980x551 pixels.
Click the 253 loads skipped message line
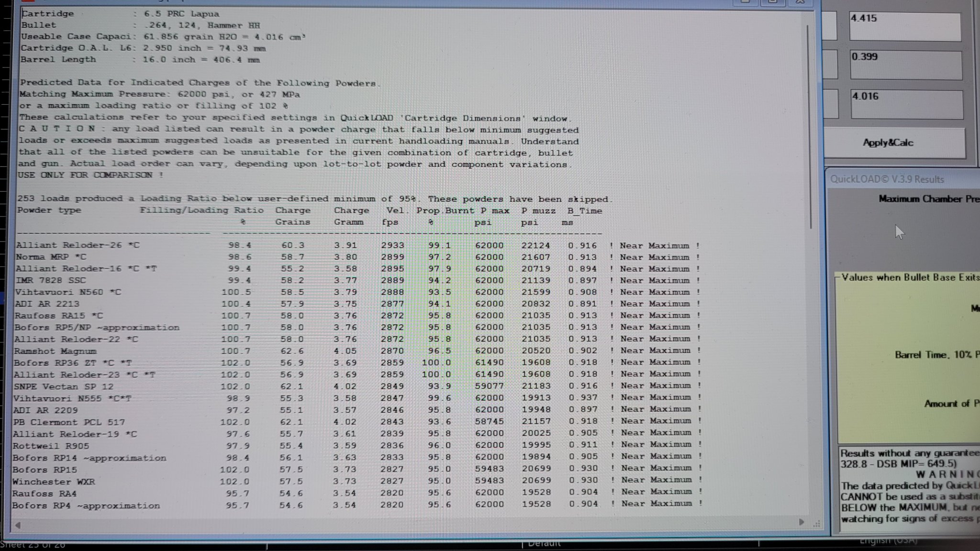pyautogui.click(x=315, y=198)
